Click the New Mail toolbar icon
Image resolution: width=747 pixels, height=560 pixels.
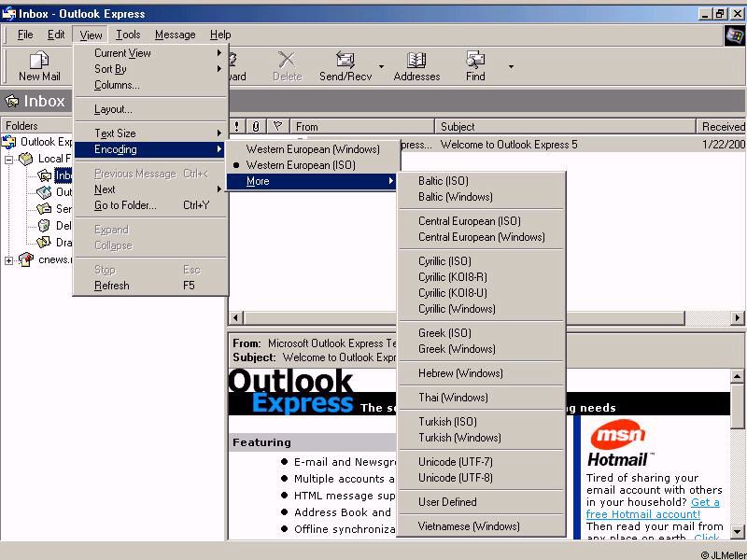pyautogui.click(x=39, y=62)
